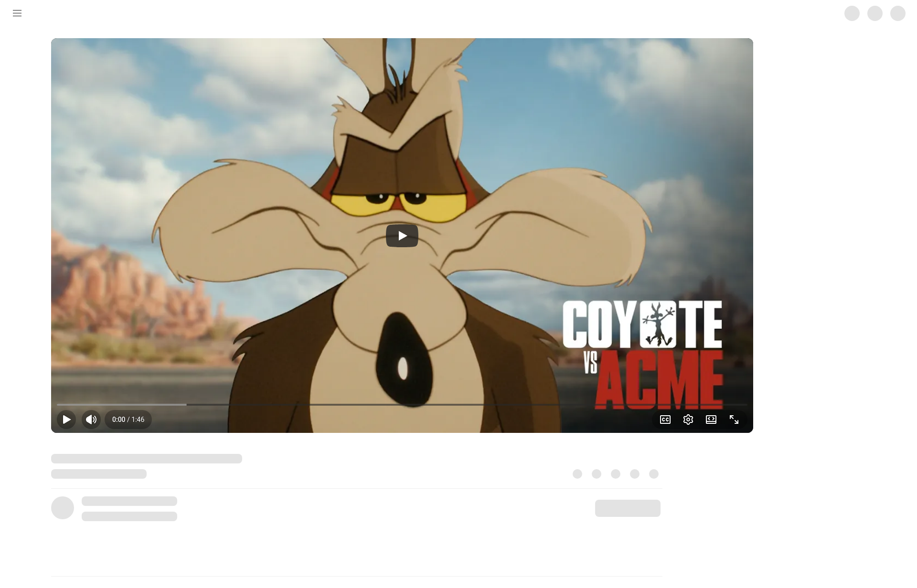Click the video title placeholder bar
This screenshot has width=917, height=588.
tap(147, 459)
